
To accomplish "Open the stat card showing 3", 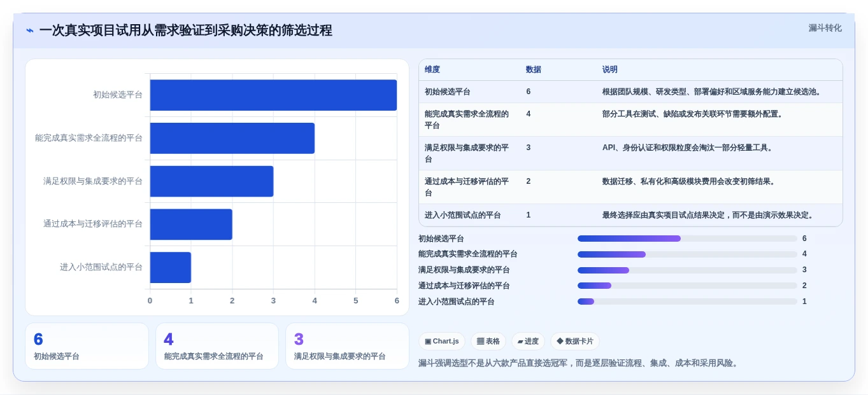I will tap(348, 346).
